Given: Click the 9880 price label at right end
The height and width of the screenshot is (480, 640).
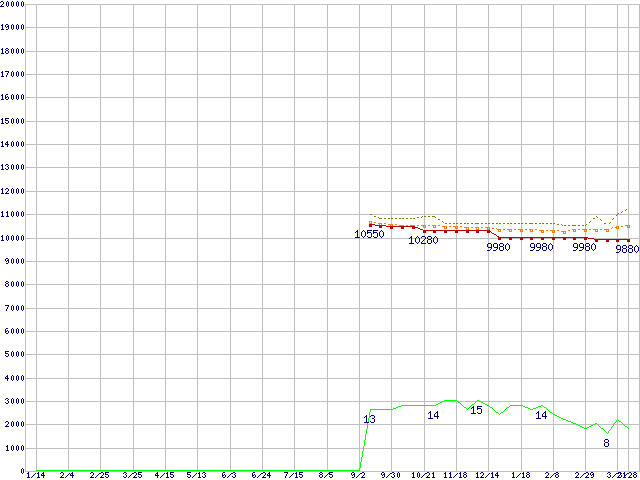Looking at the screenshot, I should pyautogui.click(x=627, y=249).
